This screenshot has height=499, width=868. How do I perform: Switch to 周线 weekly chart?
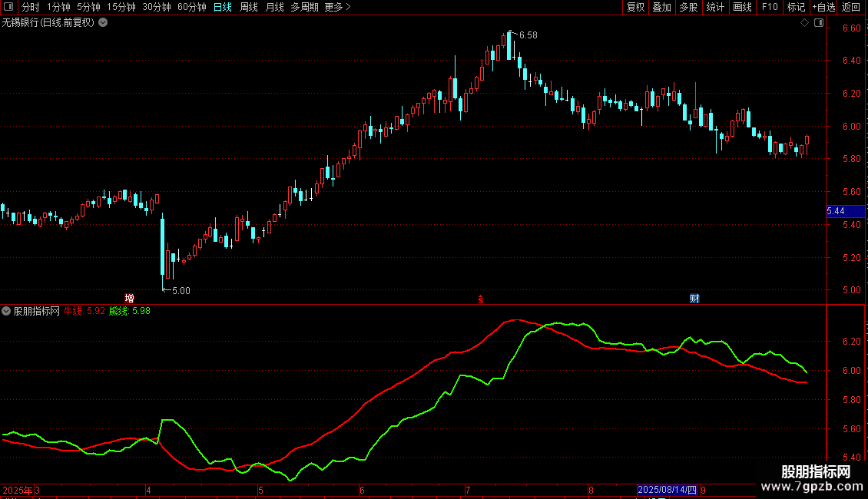[249, 7]
